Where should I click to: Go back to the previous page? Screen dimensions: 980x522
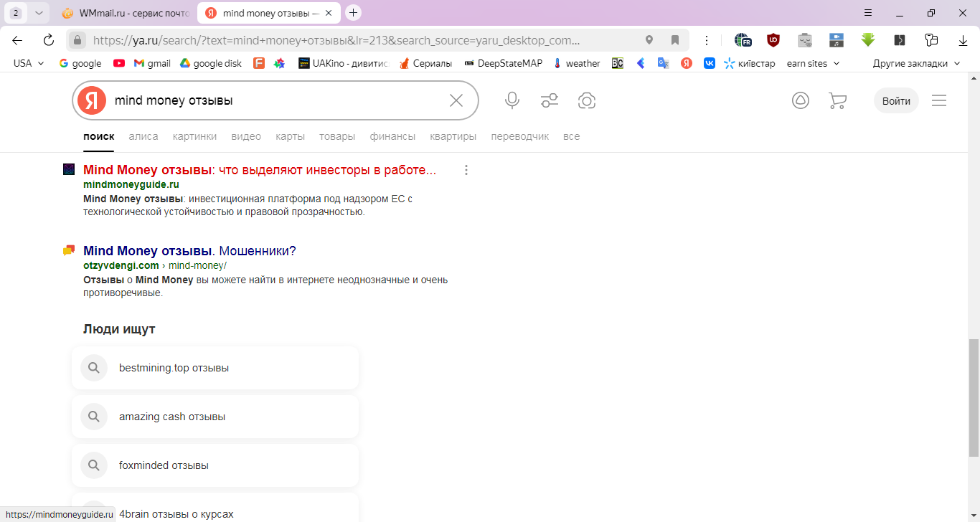point(17,40)
